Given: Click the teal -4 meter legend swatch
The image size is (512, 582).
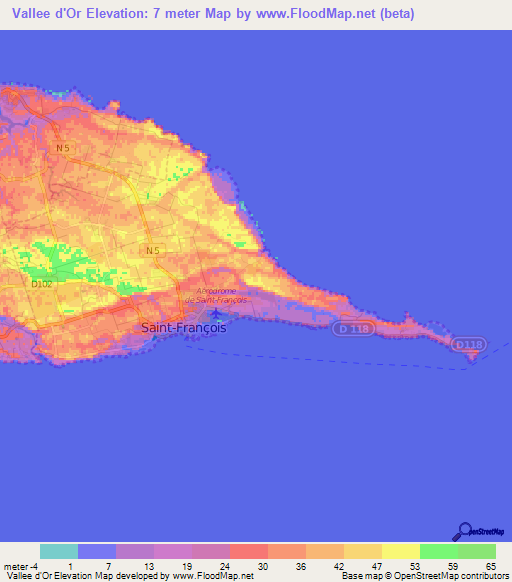Looking at the screenshot, I should (59, 552).
